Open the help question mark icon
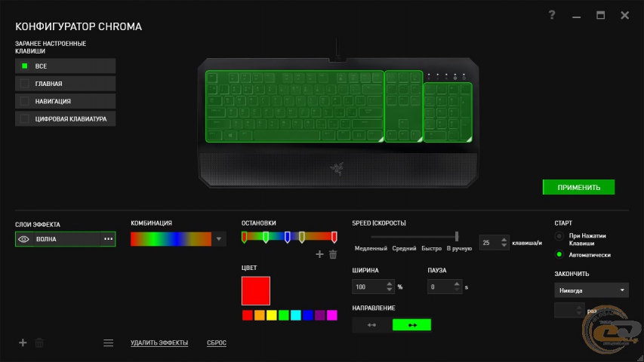The height and width of the screenshot is (362, 644). [x=552, y=15]
